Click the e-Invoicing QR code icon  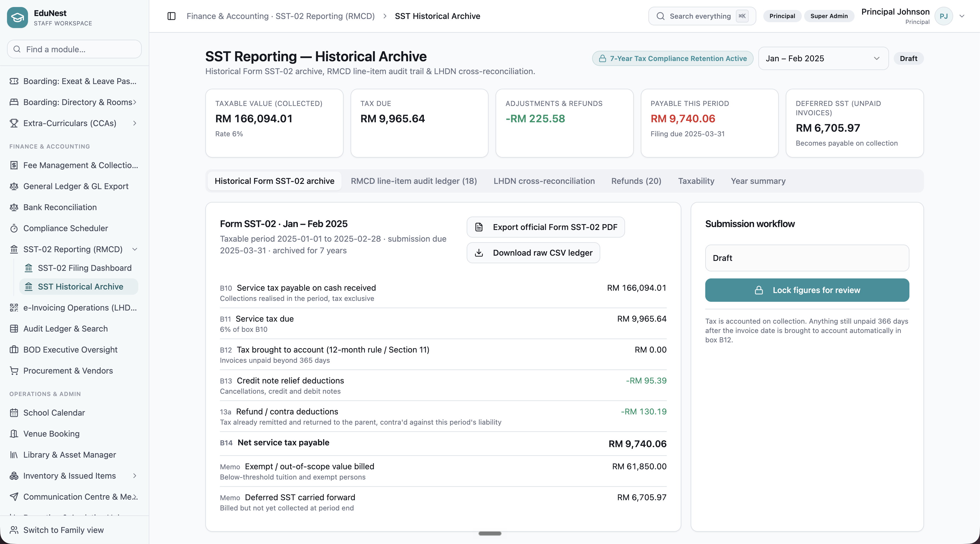coord(14,308)
